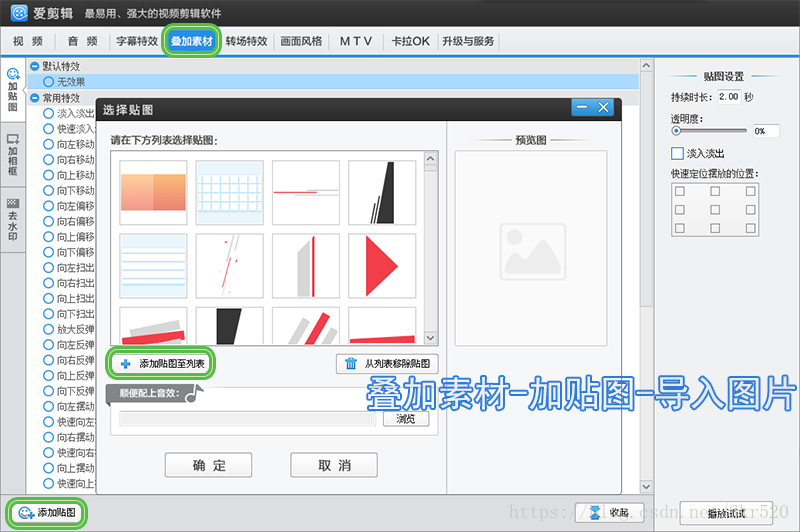The width and height of the screenshot is (800, 532).
Task: Select the black slanted bar sticker thumbnail
Action: 382,192
